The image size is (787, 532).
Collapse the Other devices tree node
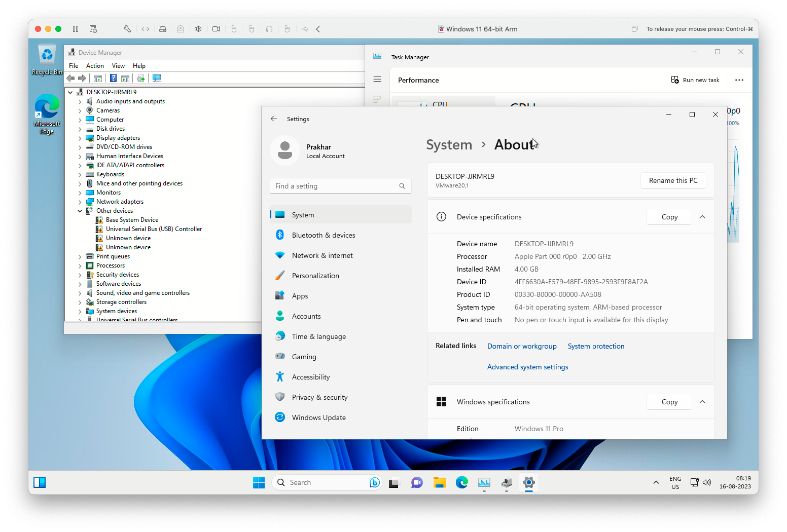80,211
